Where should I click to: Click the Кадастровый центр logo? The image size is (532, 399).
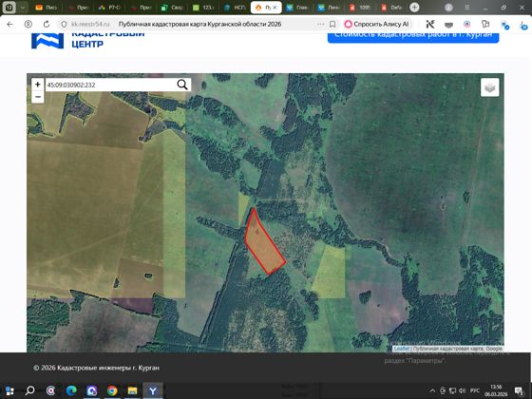87,40
